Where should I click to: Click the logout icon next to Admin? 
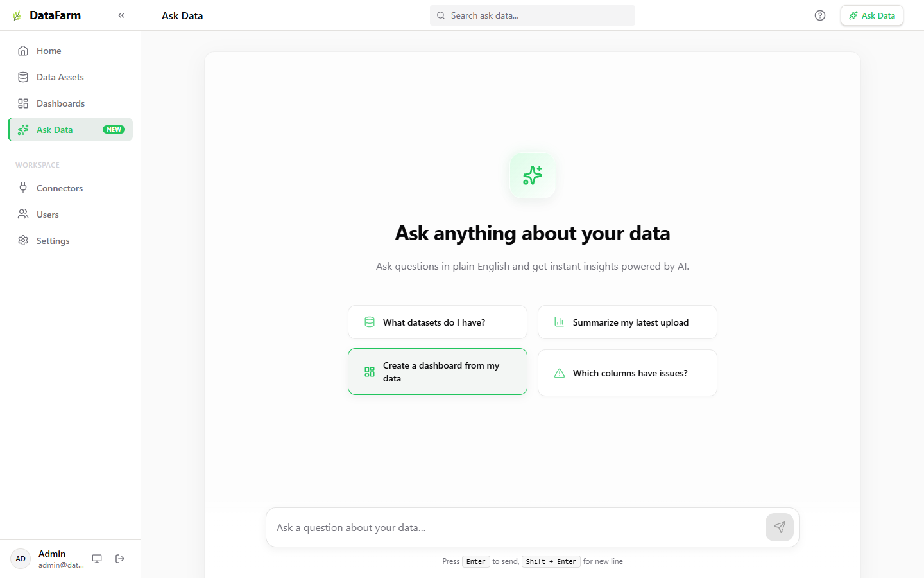pos(120,559)
